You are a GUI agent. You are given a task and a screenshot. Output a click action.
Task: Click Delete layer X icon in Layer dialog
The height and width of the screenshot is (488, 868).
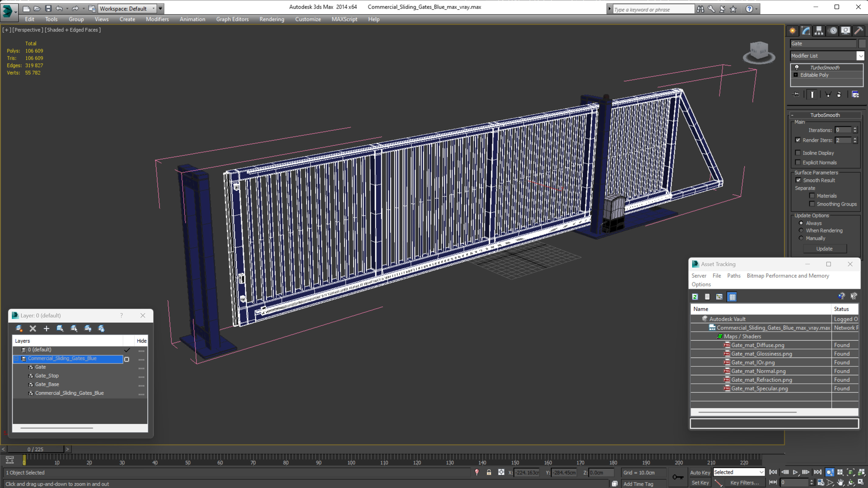(x=33, y=328)
